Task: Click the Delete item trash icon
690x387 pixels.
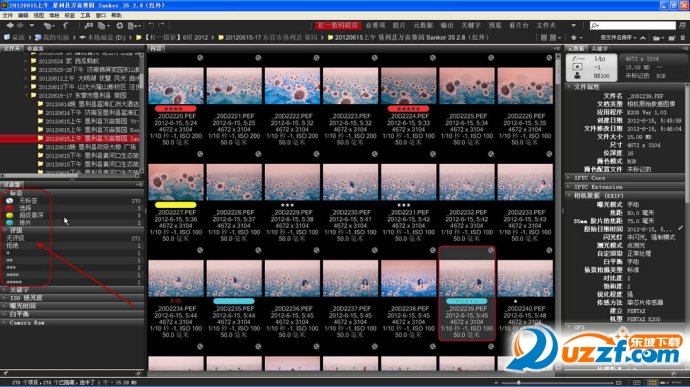Action: (x=683, y=38)
